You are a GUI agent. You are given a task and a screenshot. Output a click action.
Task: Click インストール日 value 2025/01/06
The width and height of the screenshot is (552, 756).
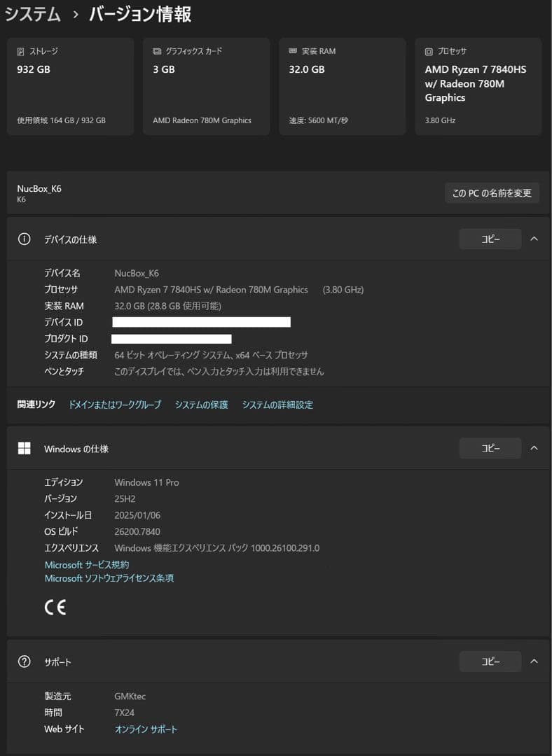tap(137, 515)
